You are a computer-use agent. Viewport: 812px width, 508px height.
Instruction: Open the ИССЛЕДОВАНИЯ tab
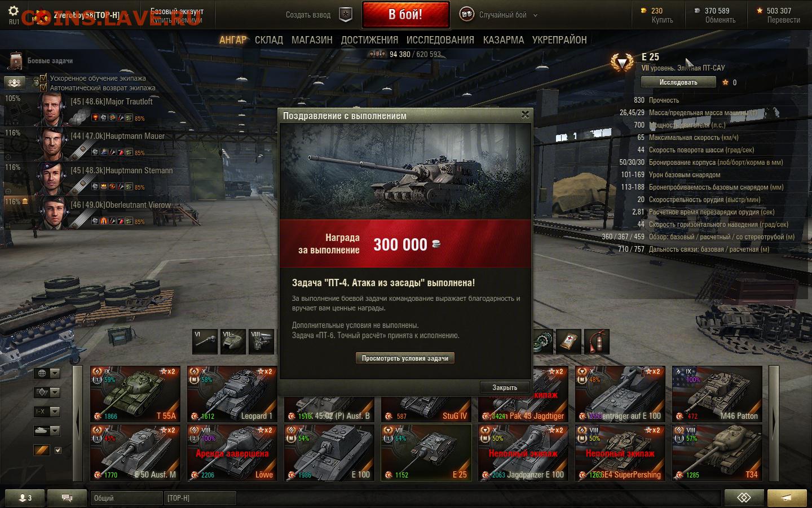tap(440, 40)
